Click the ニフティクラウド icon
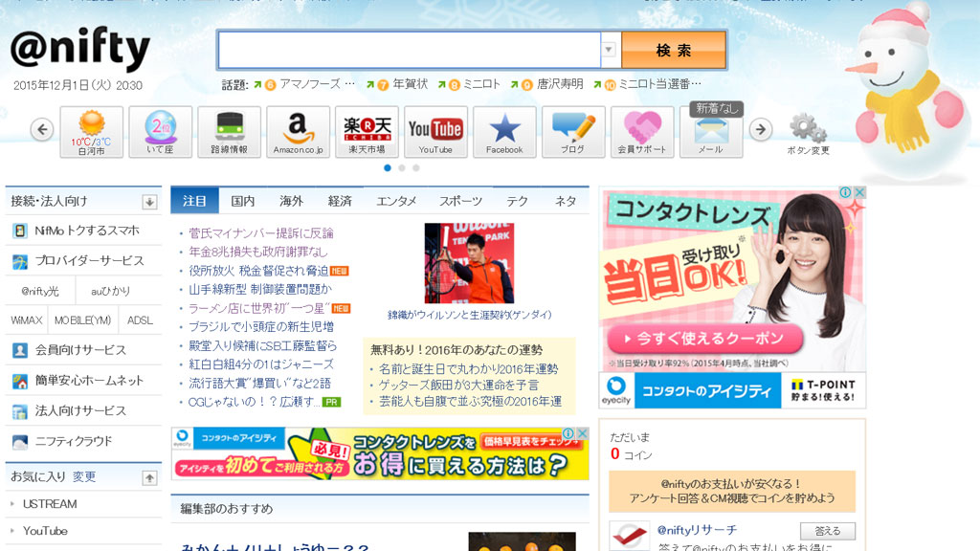This screenshot has width=980, height=551. 20,442
